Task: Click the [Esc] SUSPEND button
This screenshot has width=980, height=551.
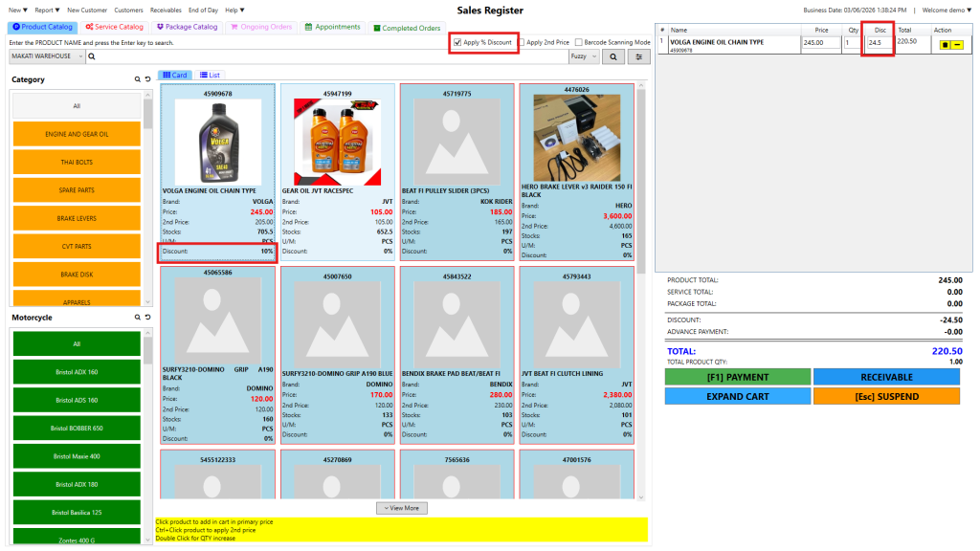Action: point(885,396)
